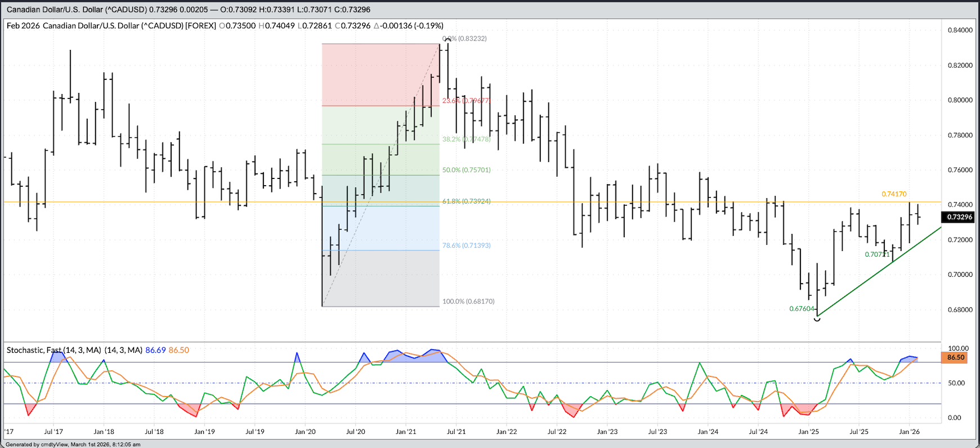Click the arc marker below the 0.67604 low

click(x=817, y=319)
